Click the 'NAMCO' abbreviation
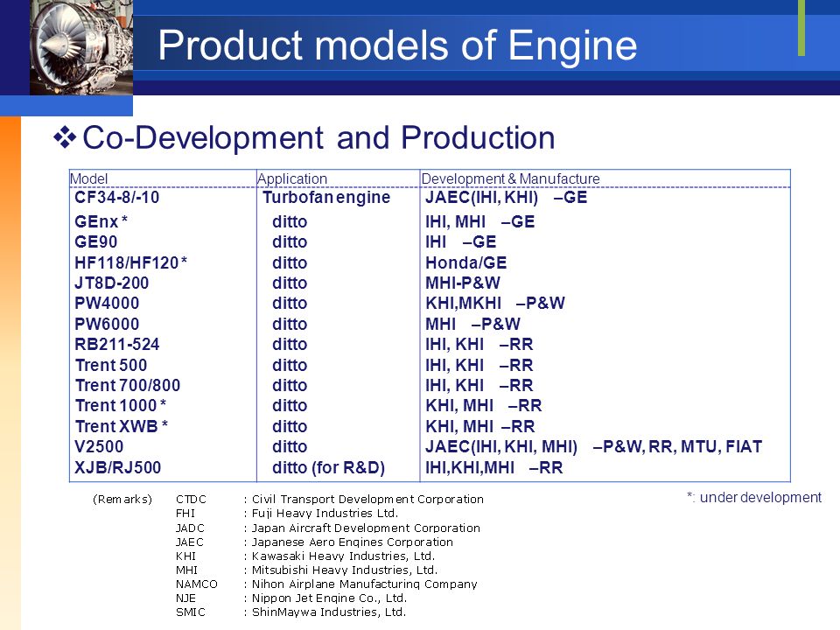840x630 pixels. point(197,584)
